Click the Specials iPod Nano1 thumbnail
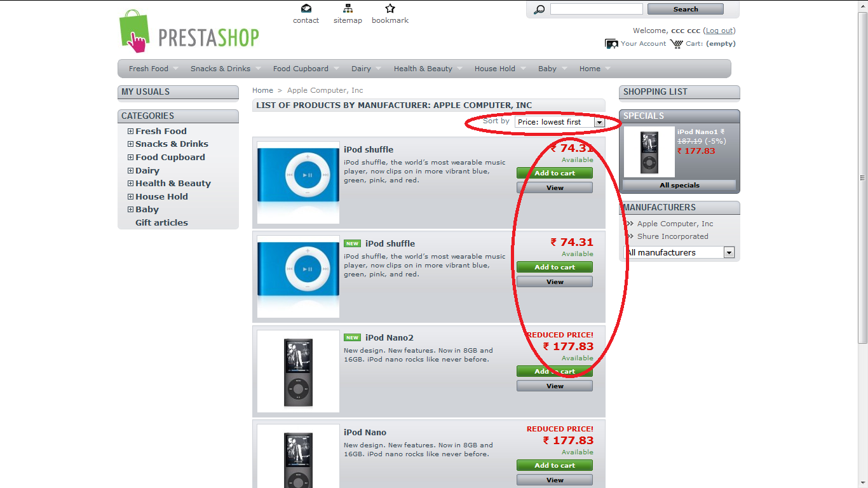This screenshot has width=868, height=488. point(649,151)
